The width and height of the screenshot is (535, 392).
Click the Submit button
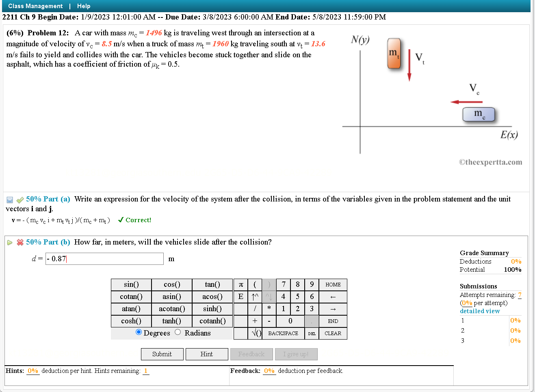coord(162,354)
